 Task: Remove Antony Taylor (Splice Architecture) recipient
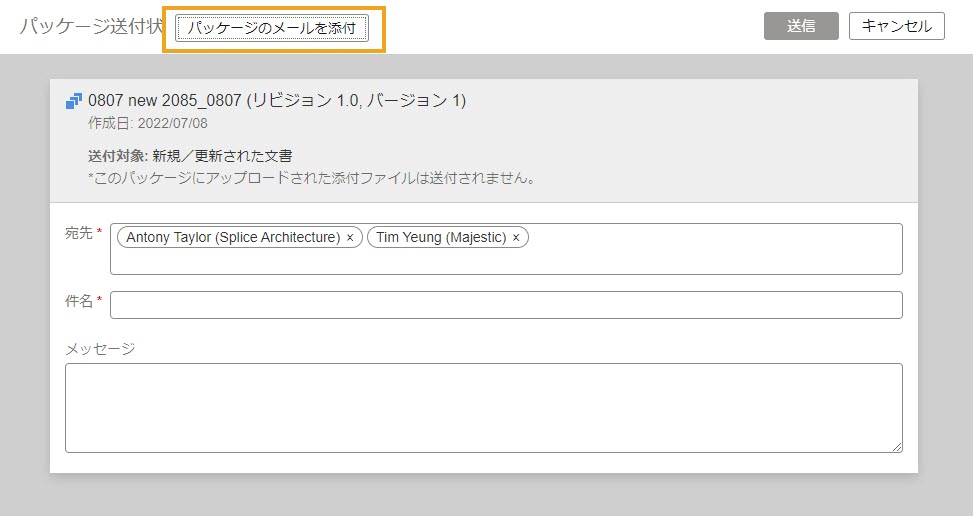tap(350, 238)
